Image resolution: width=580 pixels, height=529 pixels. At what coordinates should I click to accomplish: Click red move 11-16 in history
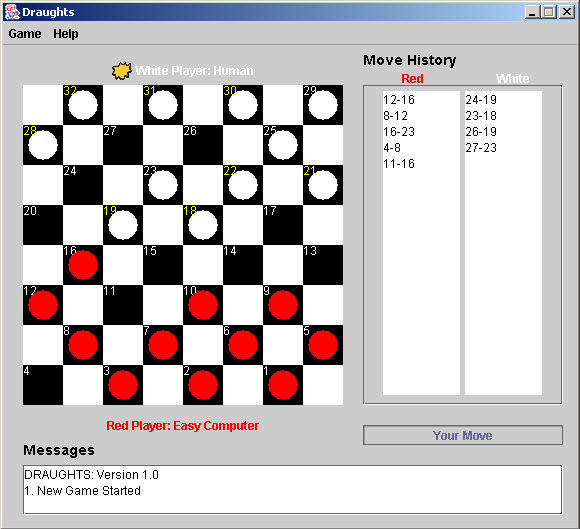click(399, 164)
